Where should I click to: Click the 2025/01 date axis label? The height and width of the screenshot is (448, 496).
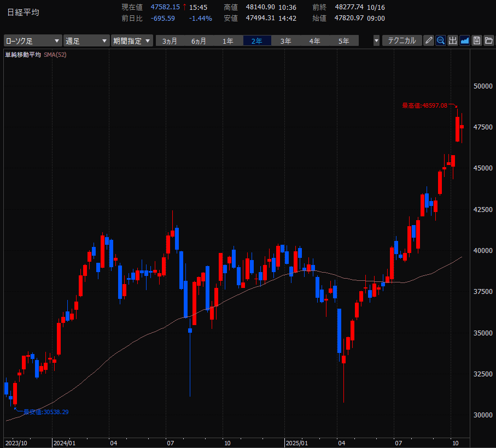(297, 443)
